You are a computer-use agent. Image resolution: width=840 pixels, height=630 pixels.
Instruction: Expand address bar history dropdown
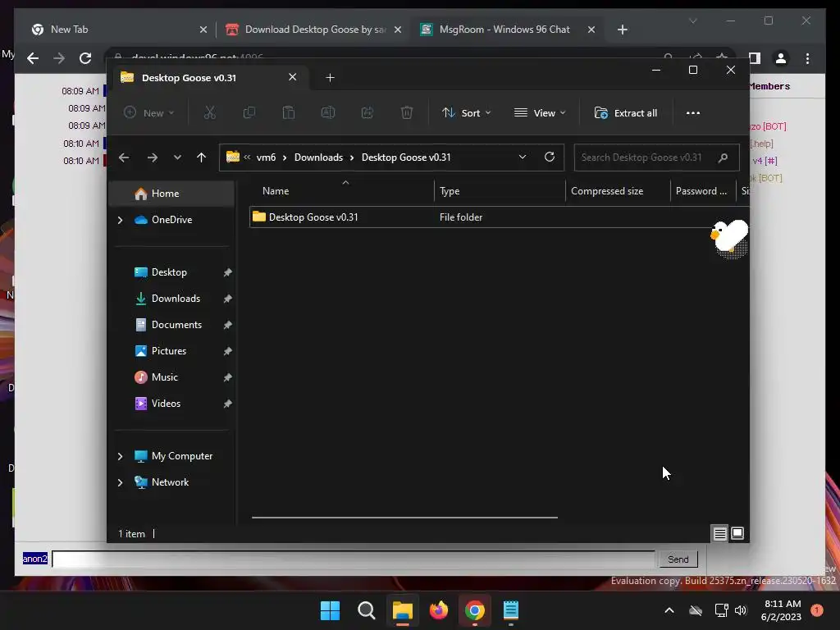click(523, 157)
